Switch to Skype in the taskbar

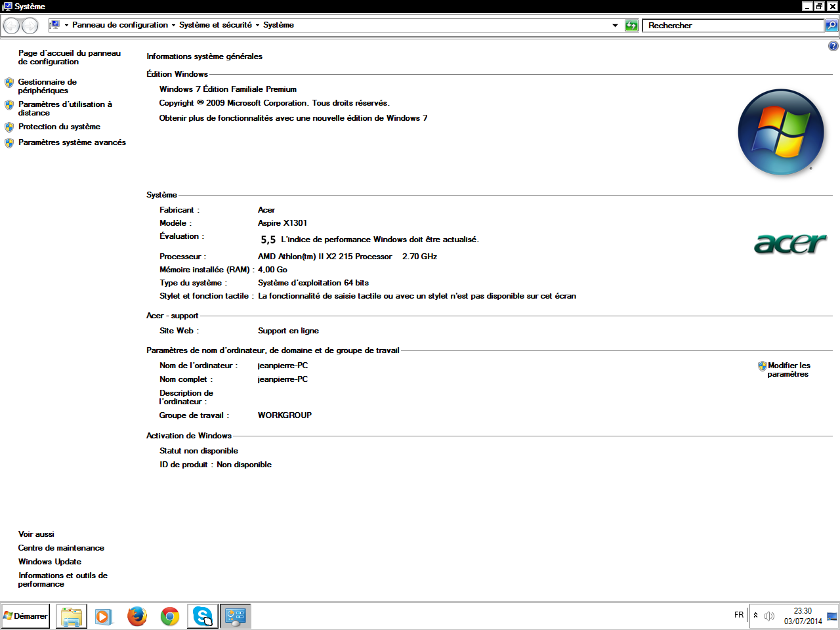tap(203, 617)
